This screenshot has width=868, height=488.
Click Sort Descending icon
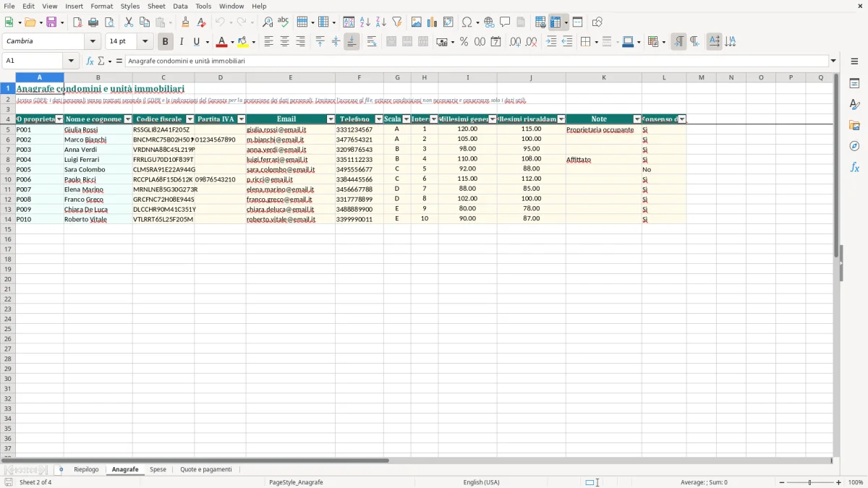(381, 22)
